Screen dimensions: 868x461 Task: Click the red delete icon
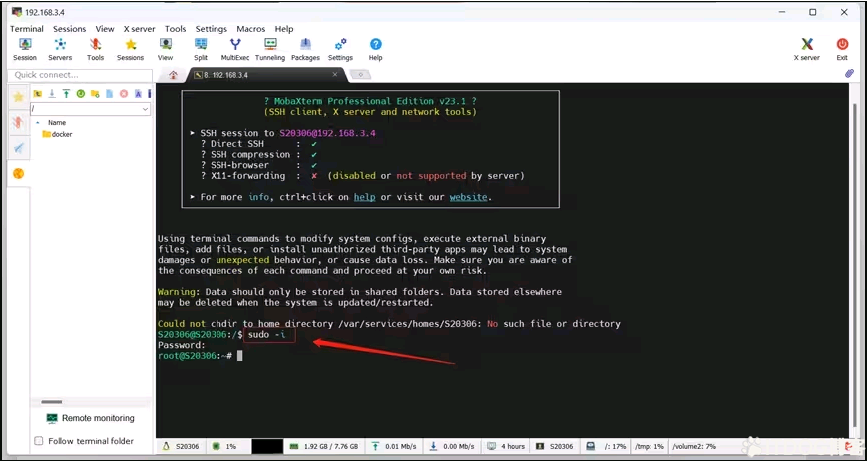point(124,94)
